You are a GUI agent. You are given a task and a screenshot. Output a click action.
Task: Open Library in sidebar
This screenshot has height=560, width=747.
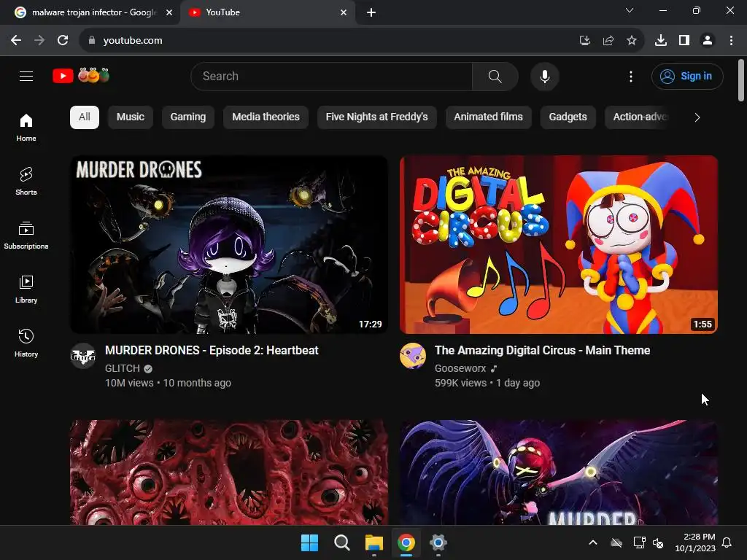click(26, 289)
